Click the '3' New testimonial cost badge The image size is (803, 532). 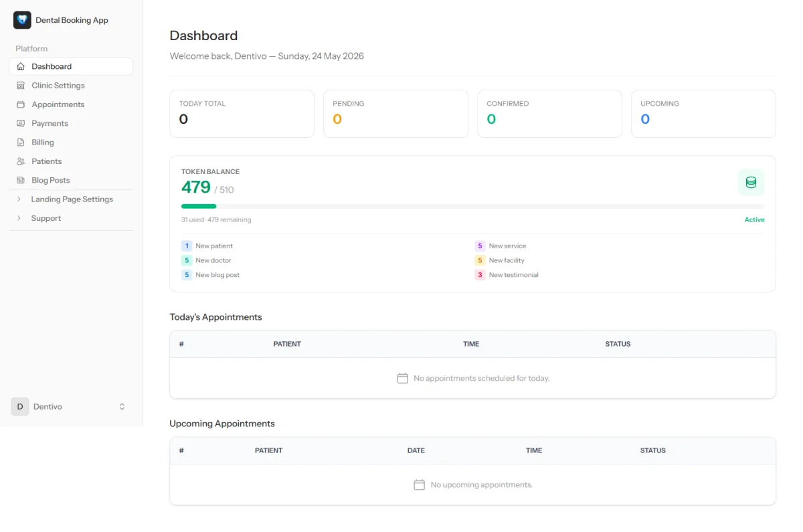[480, 275]
